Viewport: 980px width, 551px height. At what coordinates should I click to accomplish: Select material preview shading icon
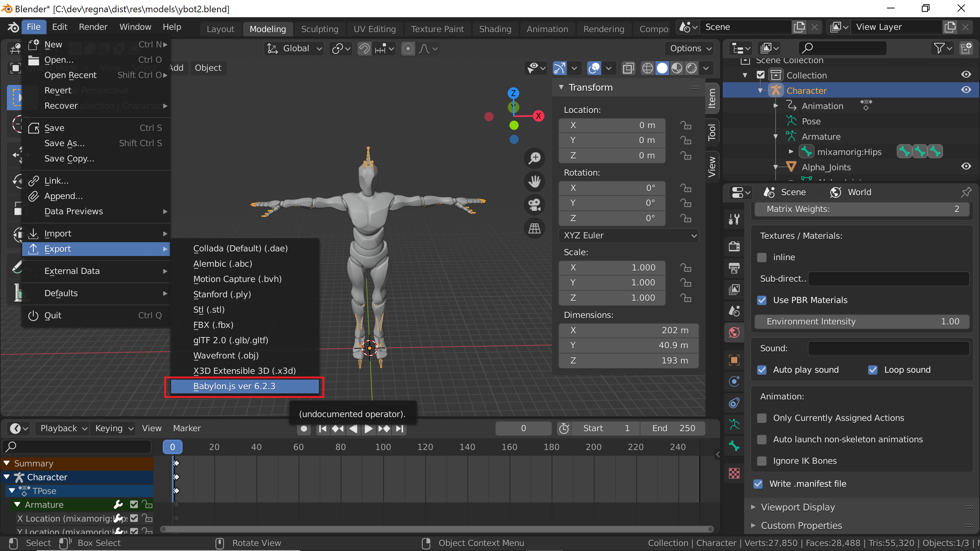point(677,68)
